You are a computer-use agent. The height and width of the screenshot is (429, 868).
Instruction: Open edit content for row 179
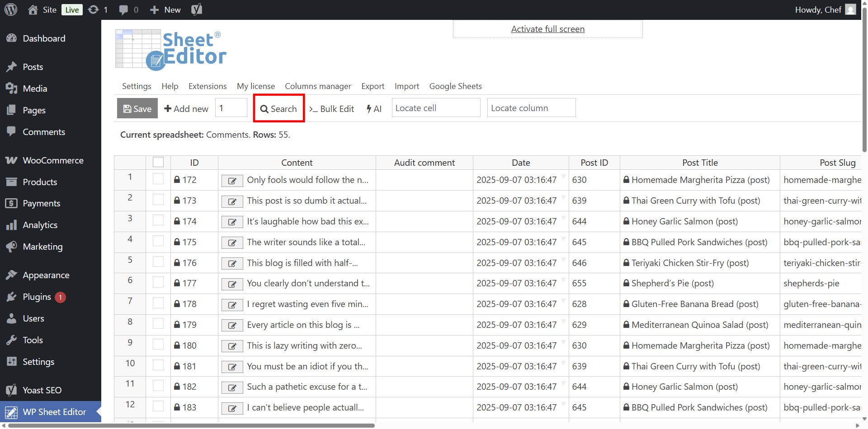pyautogui.click(x=232, y=326)
